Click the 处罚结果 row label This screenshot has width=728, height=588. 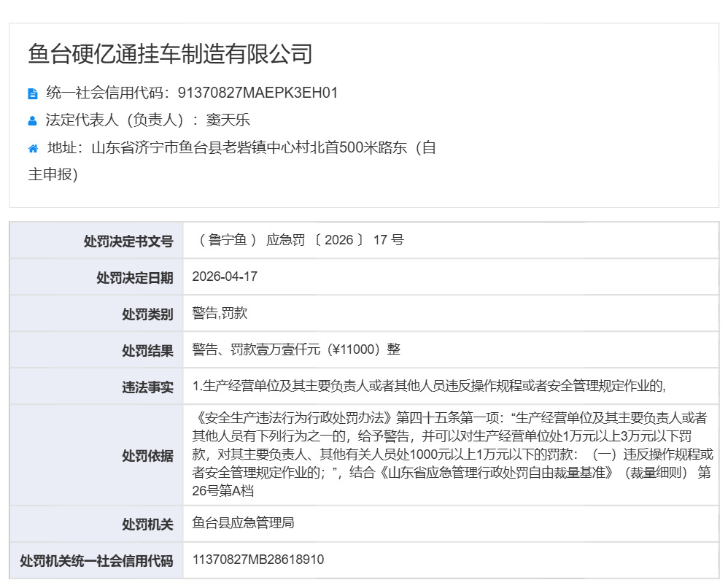click(x=147, y=351)
